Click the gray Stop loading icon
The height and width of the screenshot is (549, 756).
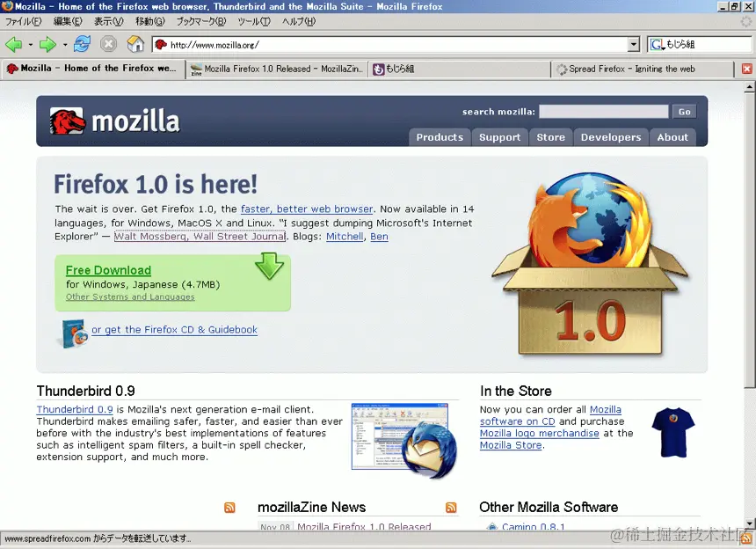tap(108, 44)
